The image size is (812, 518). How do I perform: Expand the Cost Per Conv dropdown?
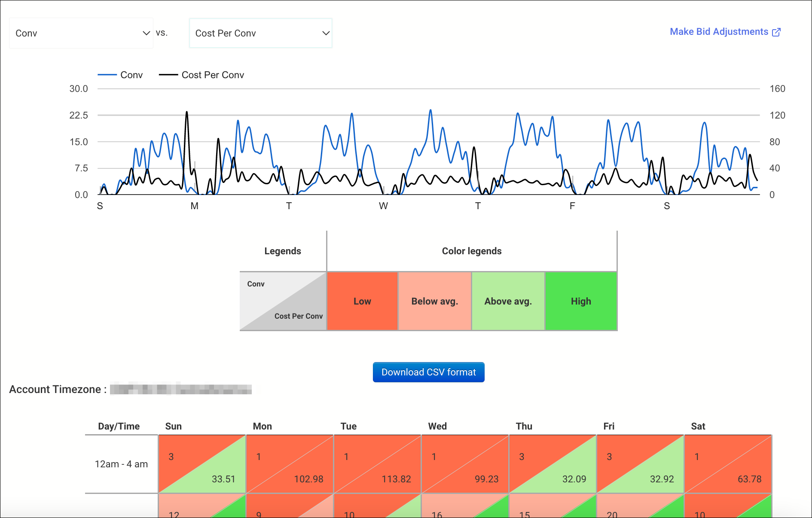click(261, 33)
